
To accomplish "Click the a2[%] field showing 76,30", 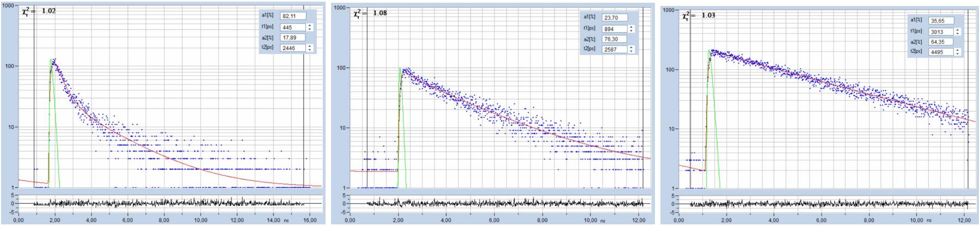I will point(614,39).
